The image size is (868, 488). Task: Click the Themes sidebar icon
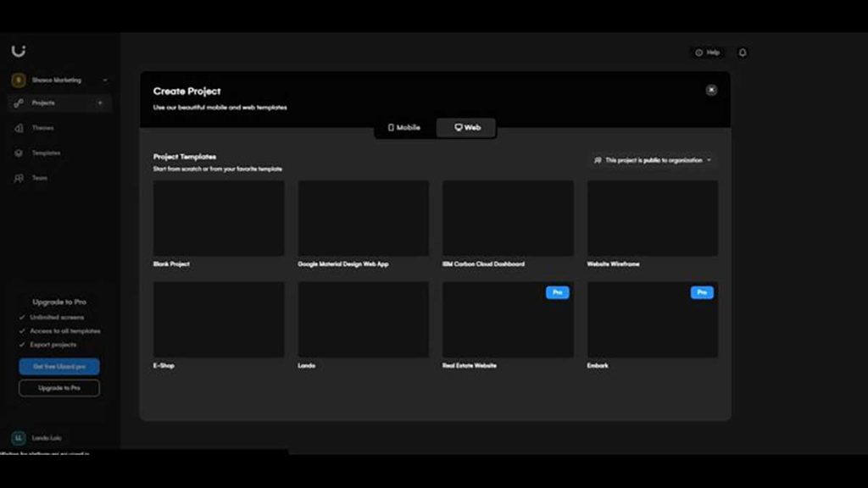pos(19,128)
